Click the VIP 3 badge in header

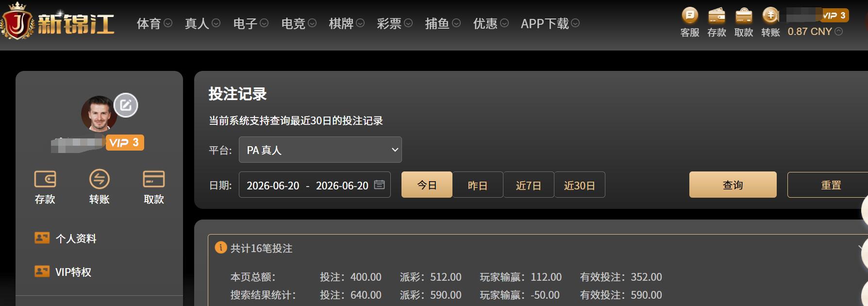pos(835,16)
